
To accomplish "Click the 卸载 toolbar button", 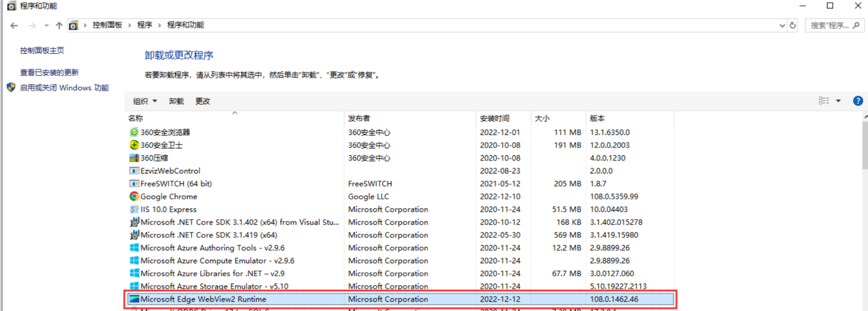I will click(176, 101).
